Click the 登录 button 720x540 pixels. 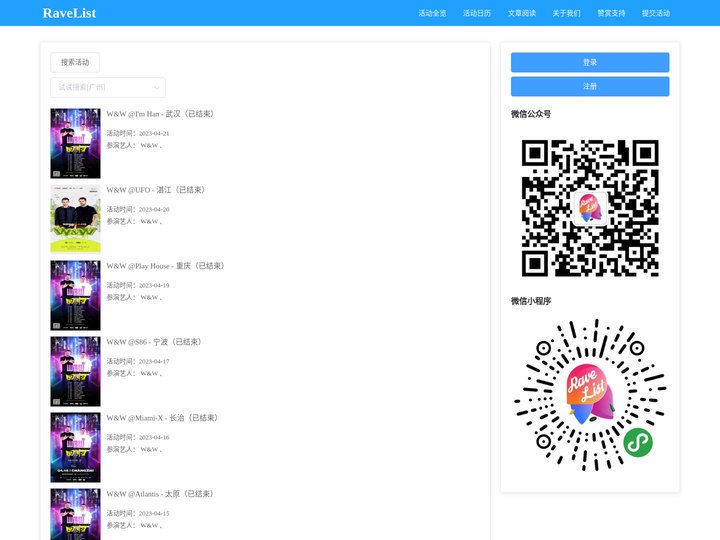coord(590,62)
